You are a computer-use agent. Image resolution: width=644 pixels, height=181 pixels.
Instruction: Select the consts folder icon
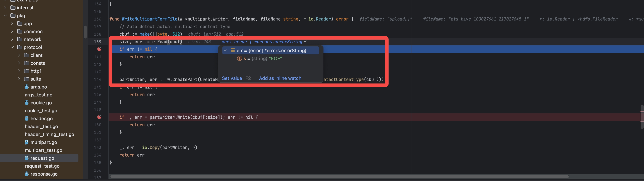26,63
